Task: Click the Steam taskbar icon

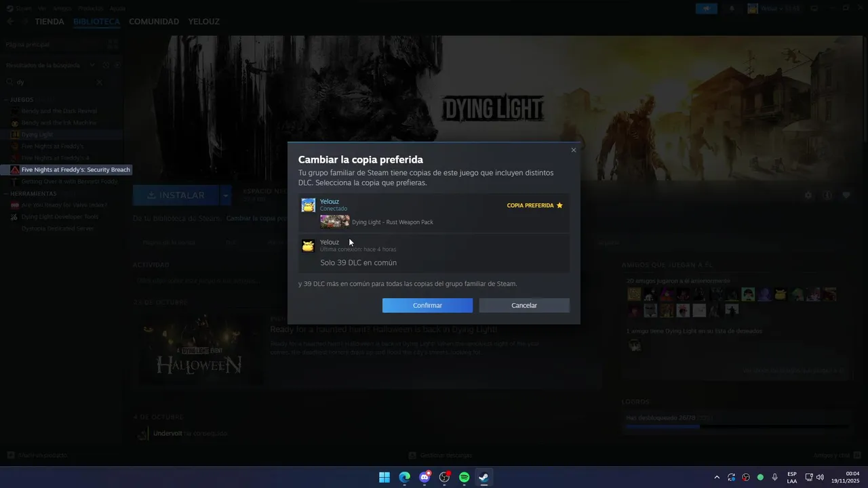Action: click(x=484, y=477)
